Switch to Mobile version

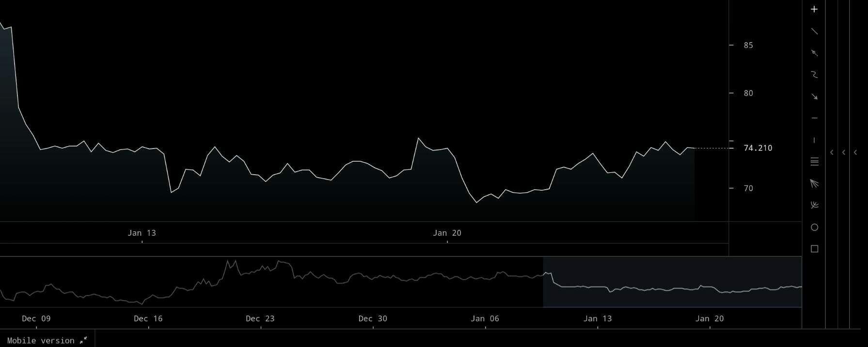(x=47, y=340)
